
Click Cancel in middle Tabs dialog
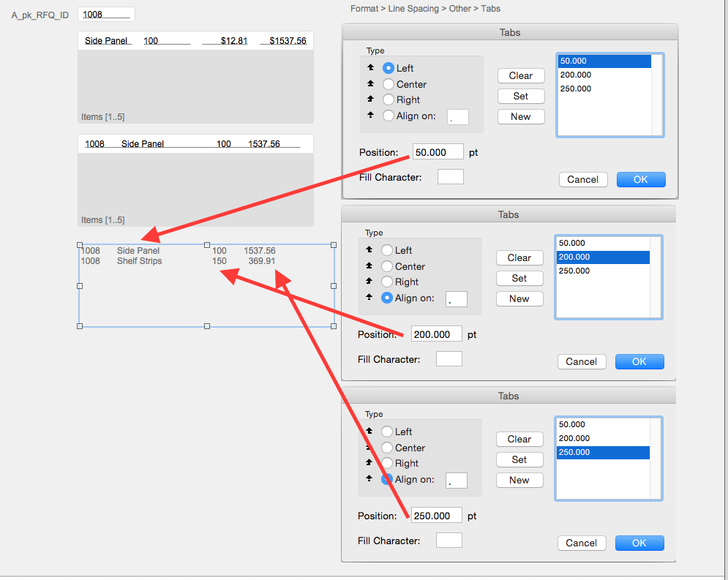point(582,361)
